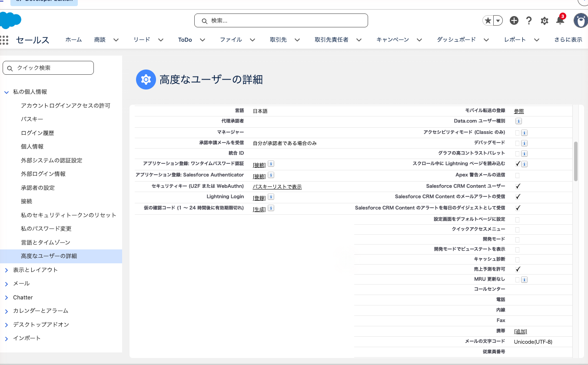The image size is (588, 365).
Task: Click info icon beside MRU 更新なし
Action: (x=525, y=279)
